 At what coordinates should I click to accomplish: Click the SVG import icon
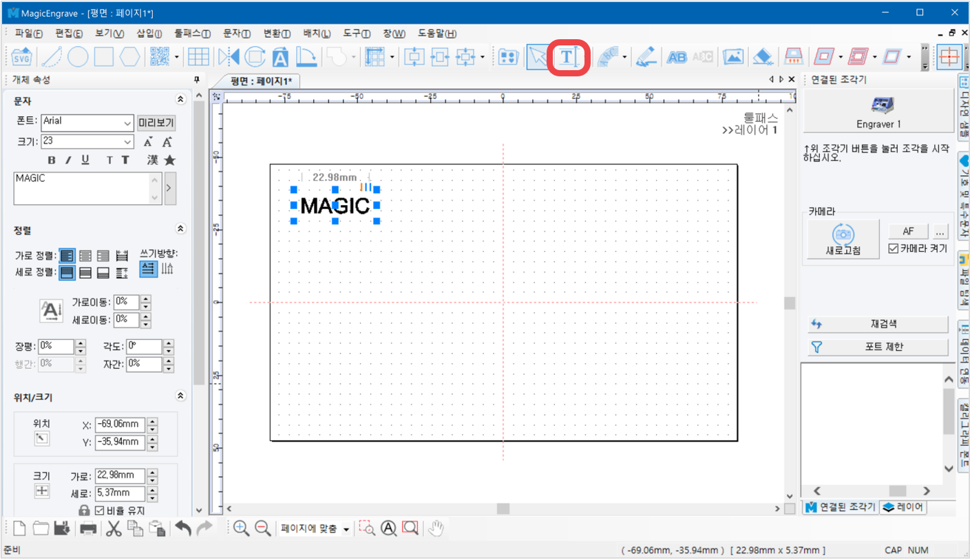click(22, 57)
